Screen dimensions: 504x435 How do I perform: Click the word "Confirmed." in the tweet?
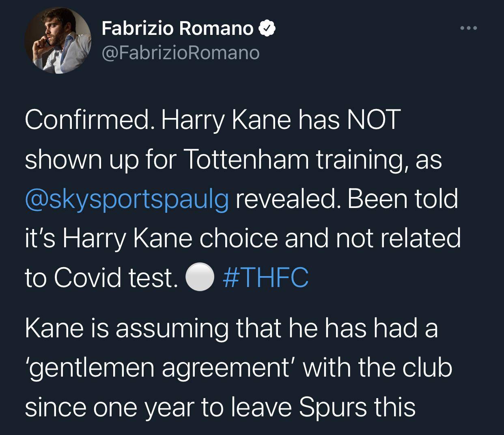(x=89, y=120)
